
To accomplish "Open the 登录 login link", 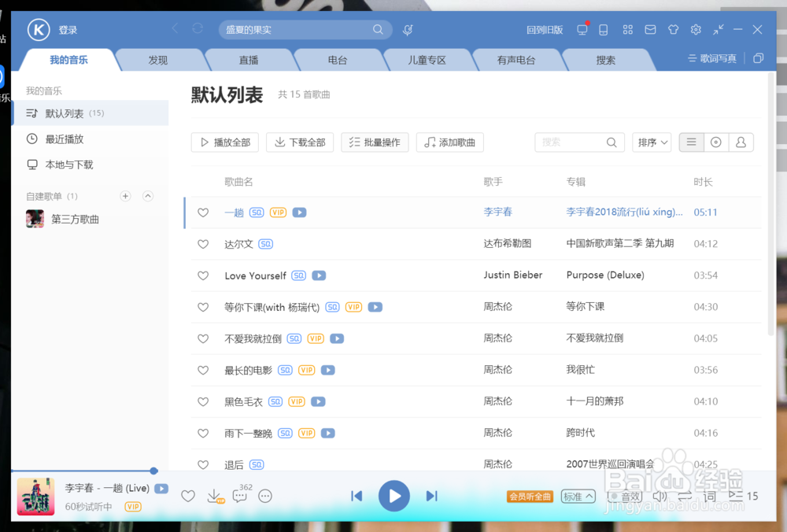I will [68, 30].
